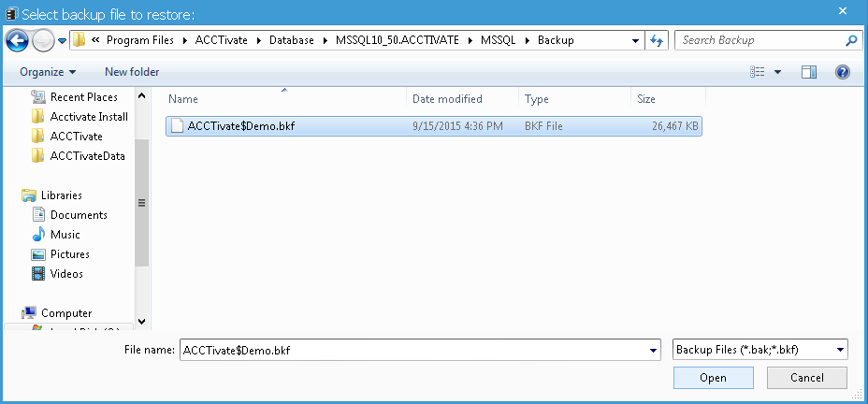This screenshot has height=404, width=868.
Task: Click the Refresh icon beside the address bar
Action: click(x=657, y=40)
